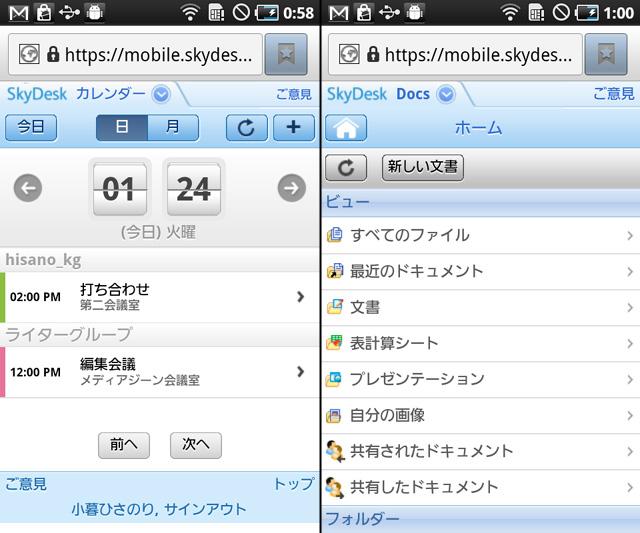Switch calendar to day view (日)
This screenshot has width=640, height=533.
[x=122, y=127]
